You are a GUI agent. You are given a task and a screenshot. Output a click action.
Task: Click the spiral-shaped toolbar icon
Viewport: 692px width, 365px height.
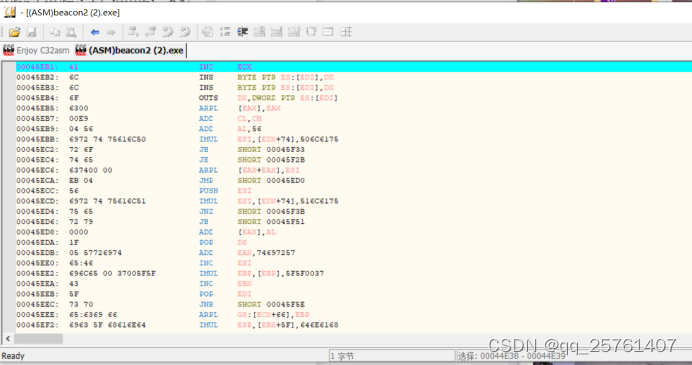pyautogui.click(x=207, y=32)
